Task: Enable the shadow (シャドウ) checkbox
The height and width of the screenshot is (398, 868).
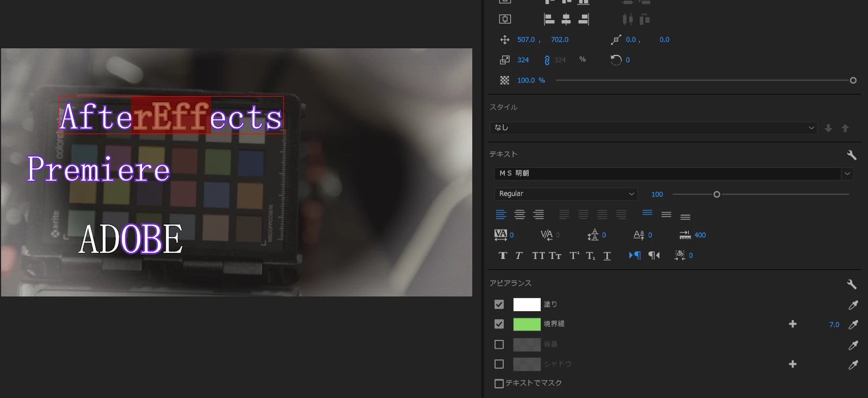Action: click(499, 364)
